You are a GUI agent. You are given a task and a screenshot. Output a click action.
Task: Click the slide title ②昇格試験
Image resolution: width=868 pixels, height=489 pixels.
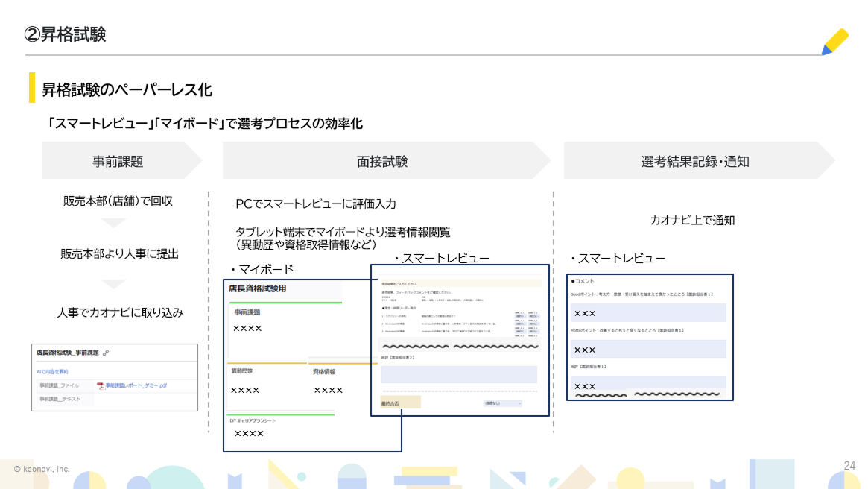66,34
